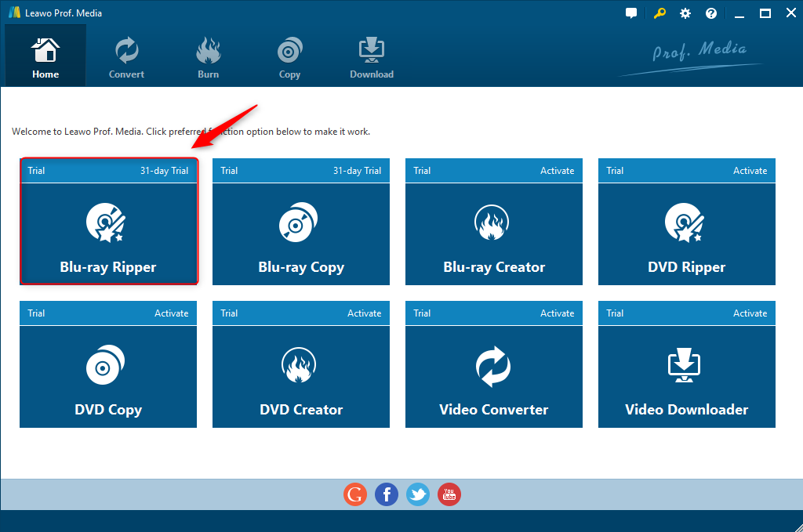Viewport: 803px width, 532px height.
Task: Switch to the Burn tab
Action: point(209,56)
